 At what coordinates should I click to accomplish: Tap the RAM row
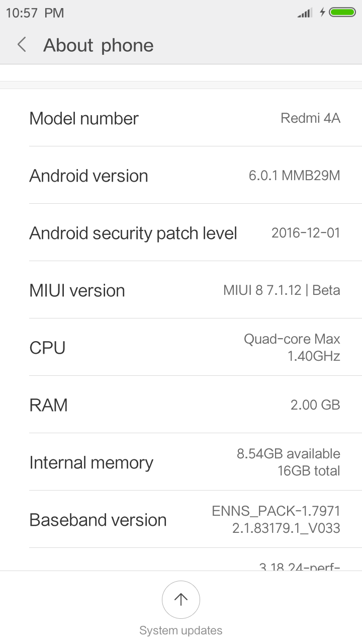(x=181, y=405)
